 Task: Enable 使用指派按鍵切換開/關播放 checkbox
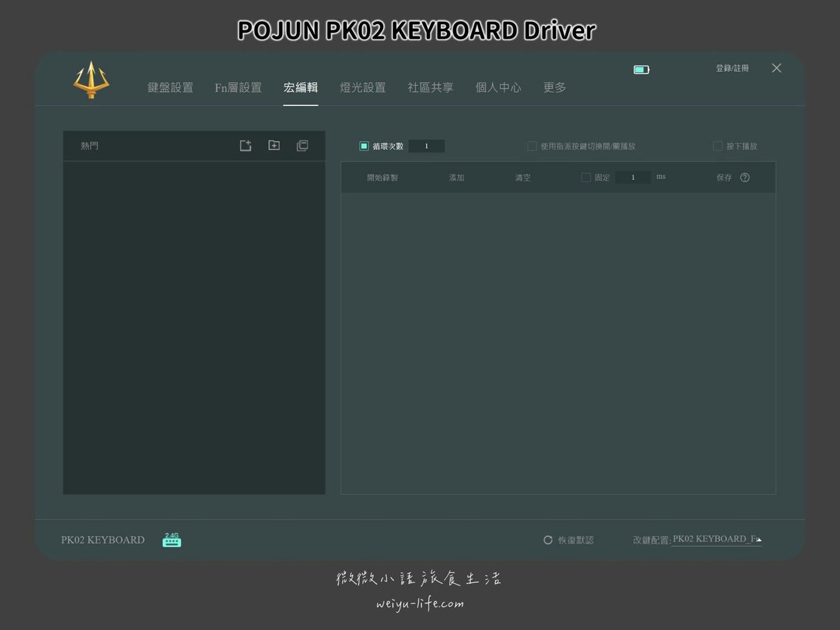[x=532, y=146]
